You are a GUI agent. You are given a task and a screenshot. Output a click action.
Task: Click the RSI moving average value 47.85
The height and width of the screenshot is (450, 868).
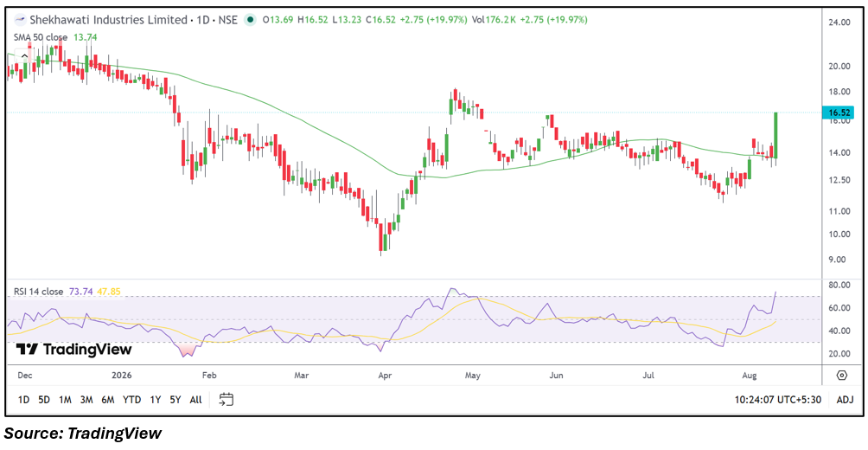pos(109,291)
